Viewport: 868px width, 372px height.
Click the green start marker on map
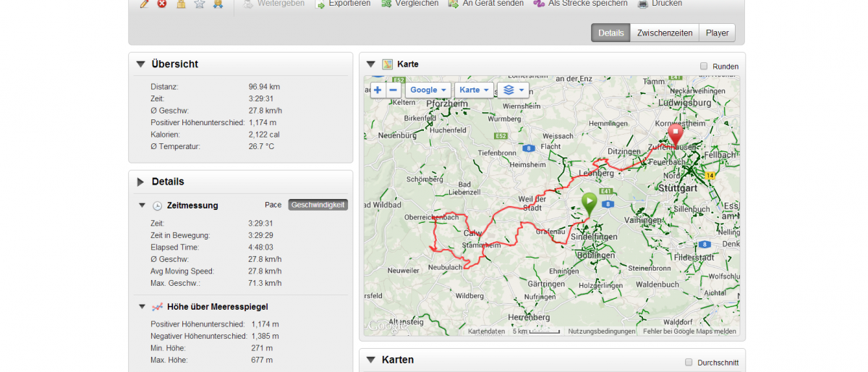pyautogui.click(x=590, y=202)
